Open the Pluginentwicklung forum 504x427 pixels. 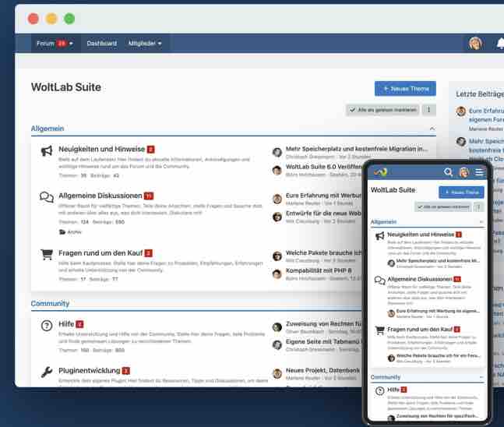coord(89,371)
